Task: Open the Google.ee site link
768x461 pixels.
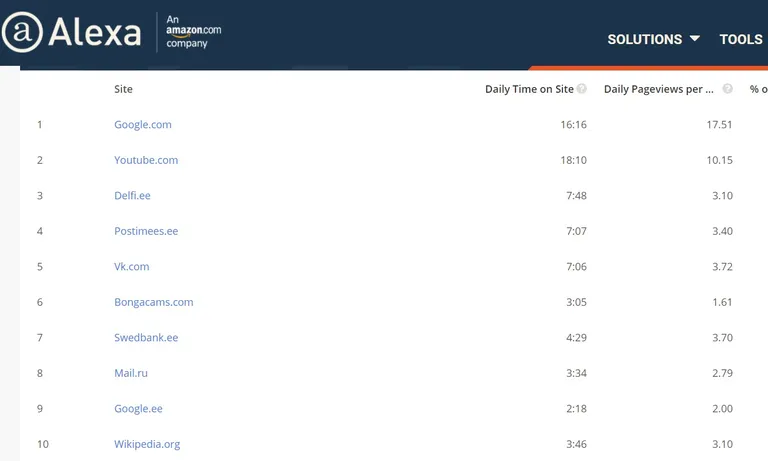Action: pos(138,409)
